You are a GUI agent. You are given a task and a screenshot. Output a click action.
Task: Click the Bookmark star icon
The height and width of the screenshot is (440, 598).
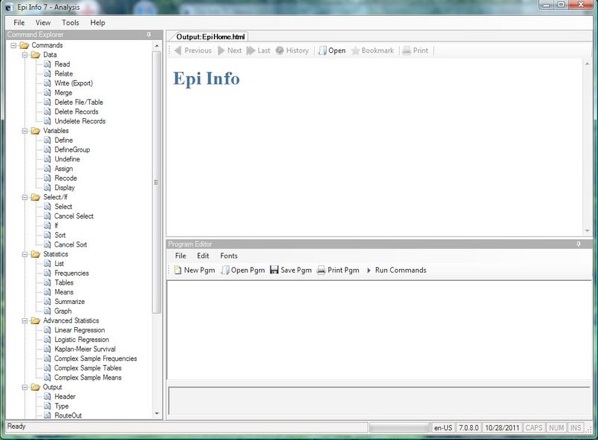click(x=355, y=51)
